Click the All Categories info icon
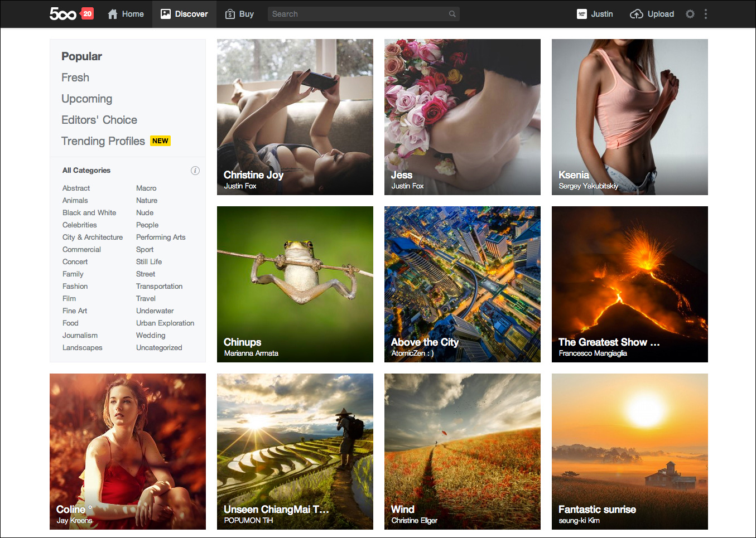The height and width of the screenshot is (538, 756). tap(195, 171)
